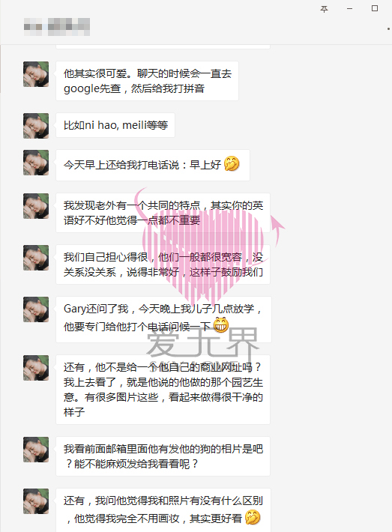
Task: Open avatar beside 'ni hao, meili' message
Action: 36,126
